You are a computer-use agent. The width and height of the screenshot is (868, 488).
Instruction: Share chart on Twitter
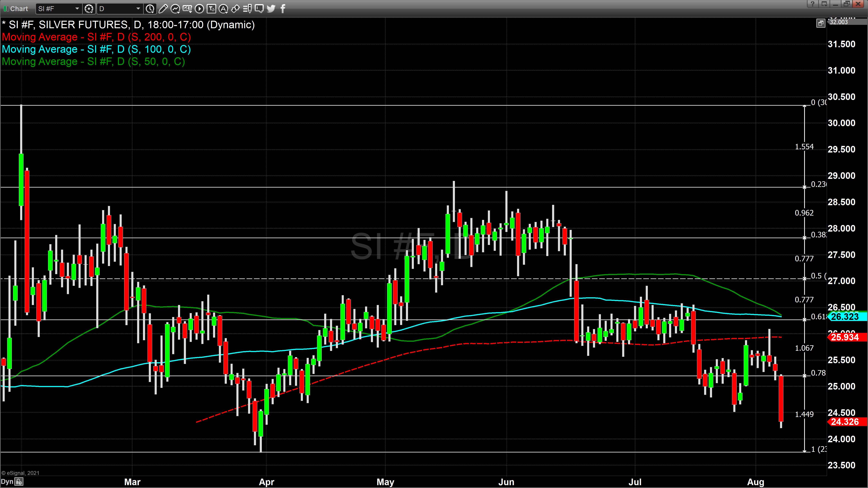(x=271, y=9)
